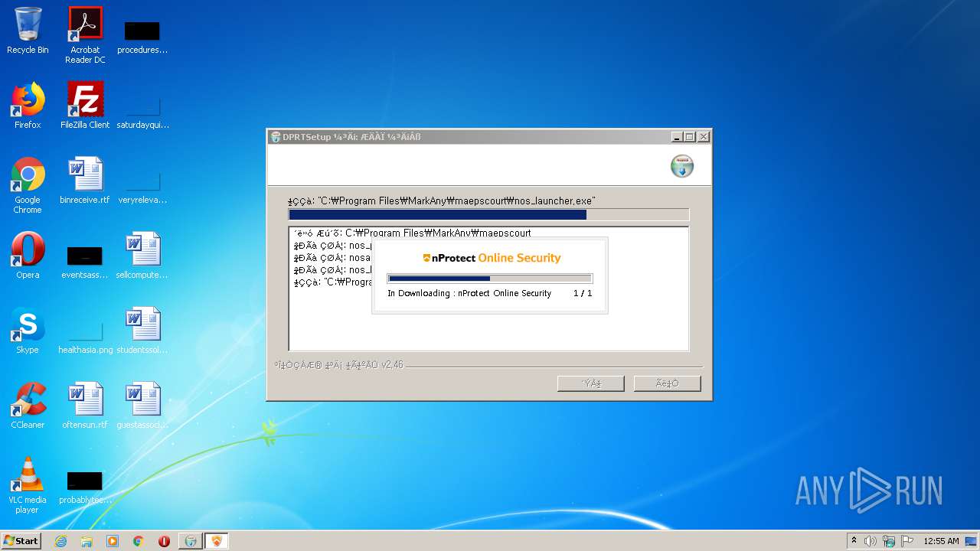The height and width of the screenshot is (551, 980).
Task: Open the Recycle Bin desktop icon
Action: (28, 31)
